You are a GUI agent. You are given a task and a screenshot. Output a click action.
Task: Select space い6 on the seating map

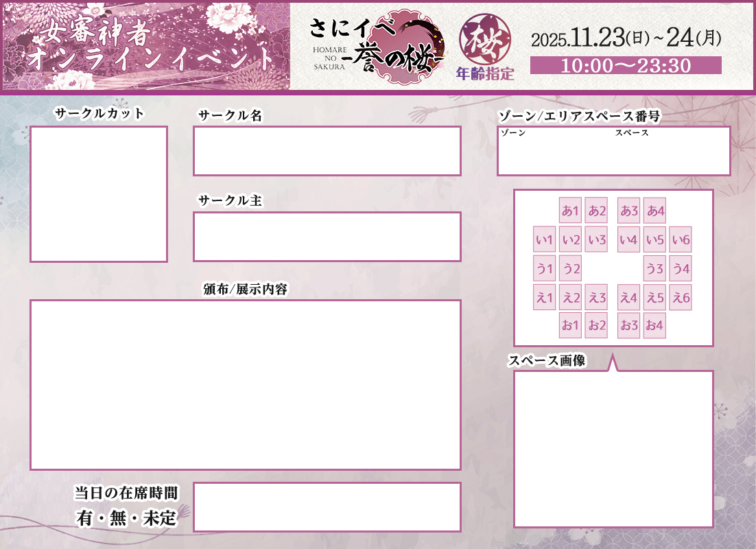click(x=681, y=240)
